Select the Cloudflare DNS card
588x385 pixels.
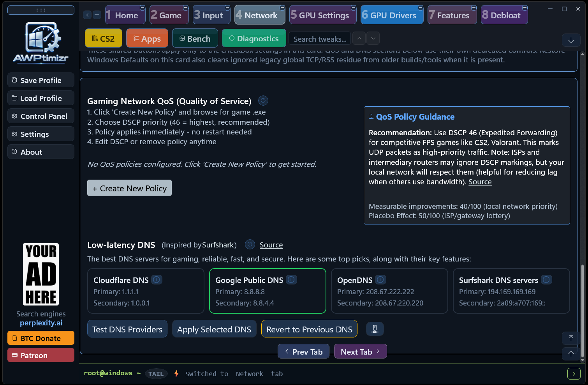(146, 291)
